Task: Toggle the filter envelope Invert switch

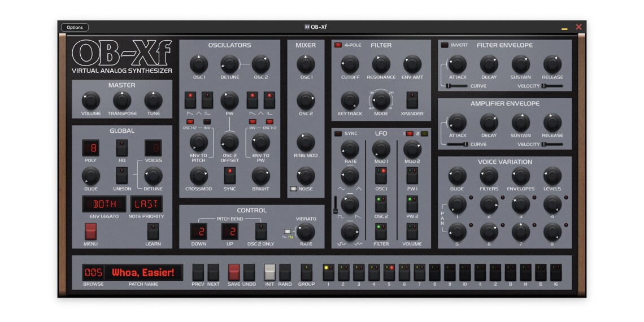Action: tap(445, 45)
